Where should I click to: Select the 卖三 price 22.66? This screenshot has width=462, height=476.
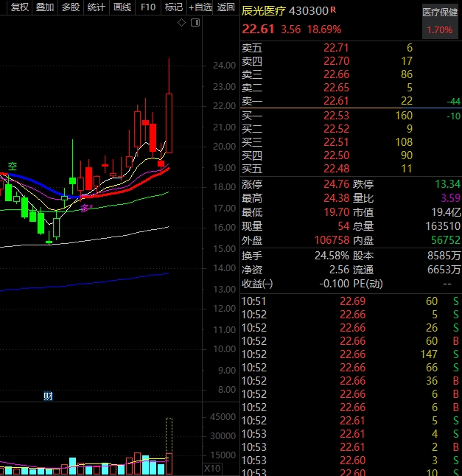coord(336,74)
